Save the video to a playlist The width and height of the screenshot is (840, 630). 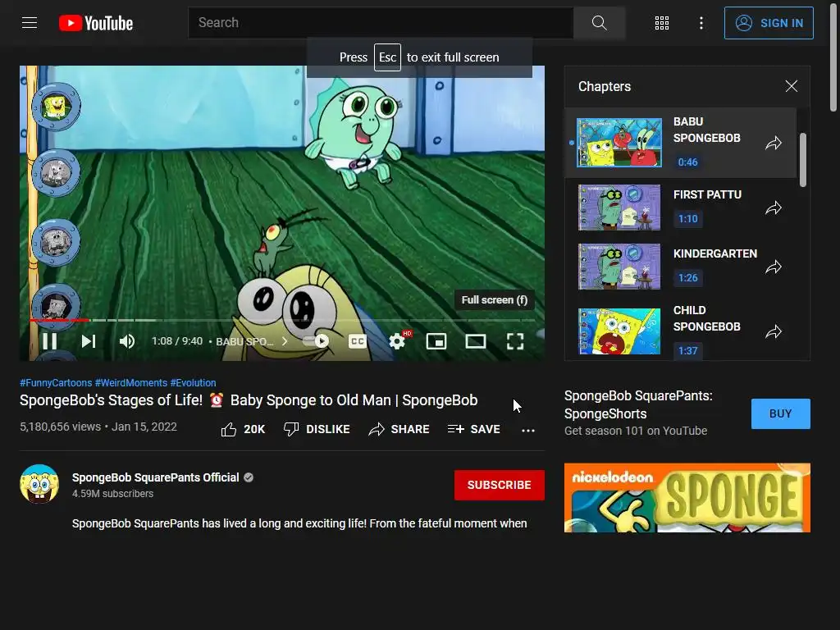click(473, 429)
